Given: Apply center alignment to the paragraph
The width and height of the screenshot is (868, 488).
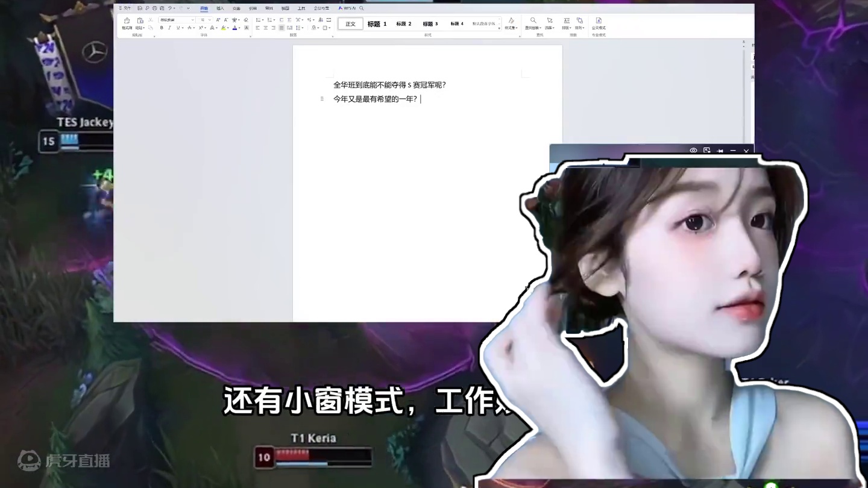Looking at the screenshot, I should [x=265, y=27].
